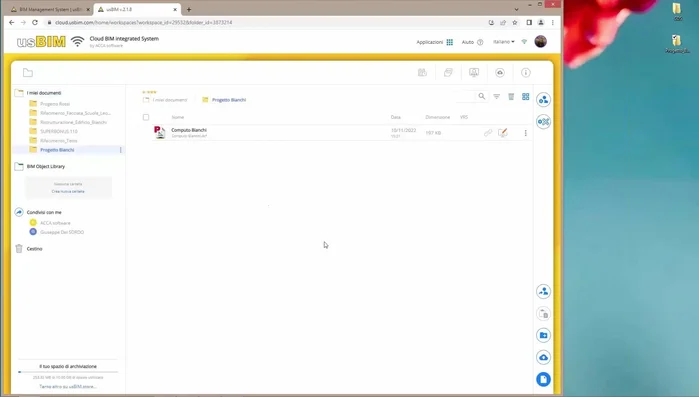Switch to the BIM Management System browser tab
This screenshot has width=699, height=397.
[50, 9]
